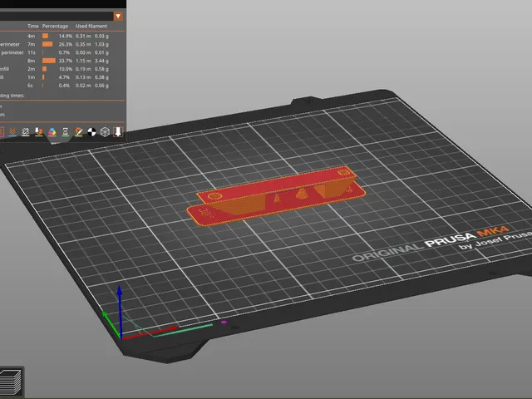The height and width of the screenshot is (399, 532).
Task: Click the 0.06 g filament weight
Action: pyautogui.click(x=101, y=86)
